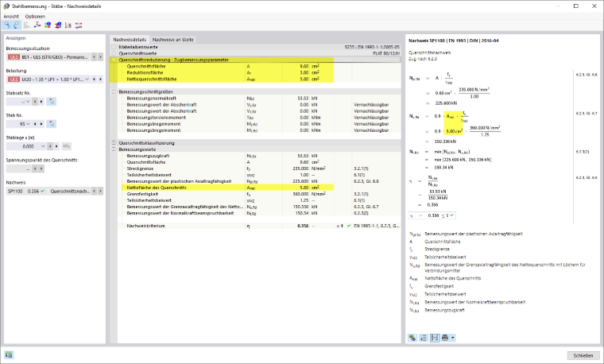Click the greyed-out third toolbar icon
This screenshot has height=364, width=604.
(x=26, y=25)
